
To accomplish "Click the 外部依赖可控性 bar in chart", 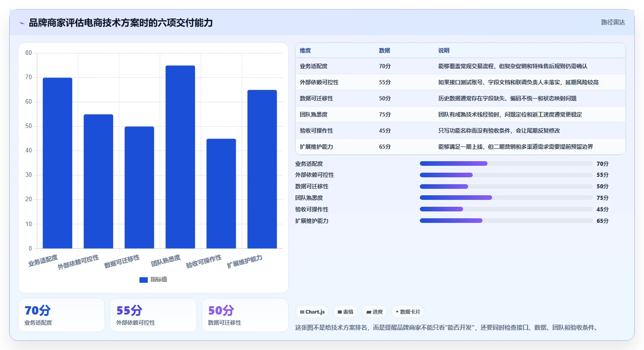I will pyautogui.click(x=99, y=181).
